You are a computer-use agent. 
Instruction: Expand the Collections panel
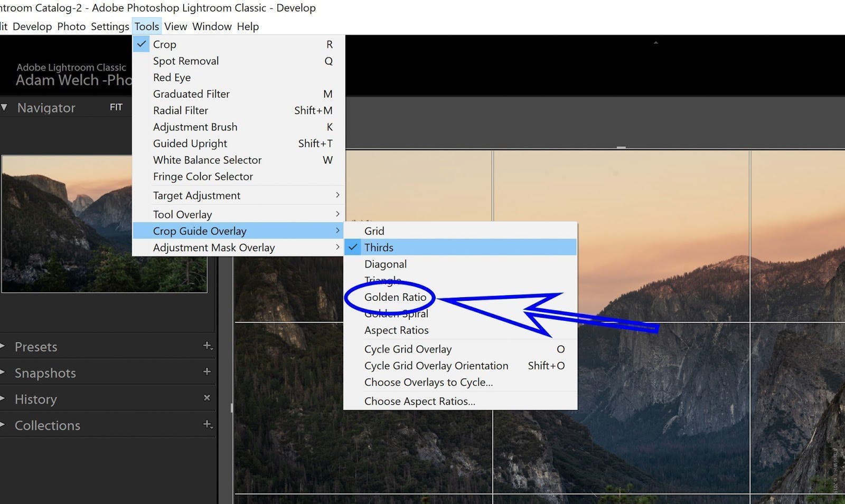point(48,425)
